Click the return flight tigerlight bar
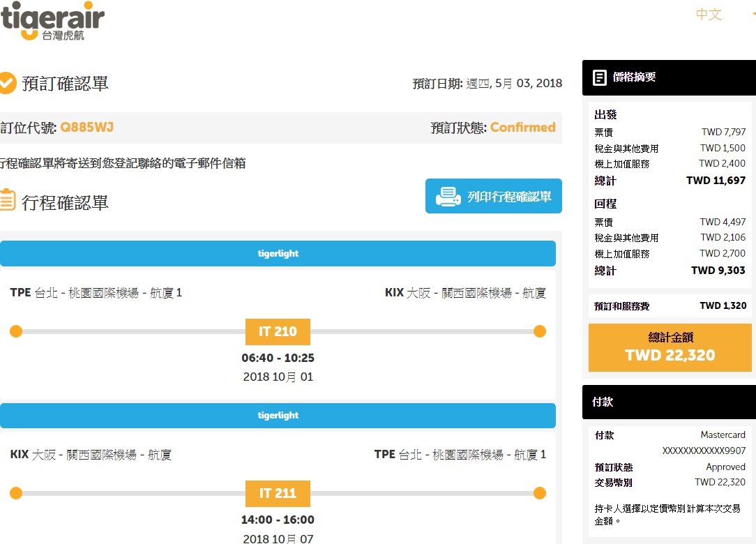The height and width of the screenshot is (544, 756). click(278, 416)
